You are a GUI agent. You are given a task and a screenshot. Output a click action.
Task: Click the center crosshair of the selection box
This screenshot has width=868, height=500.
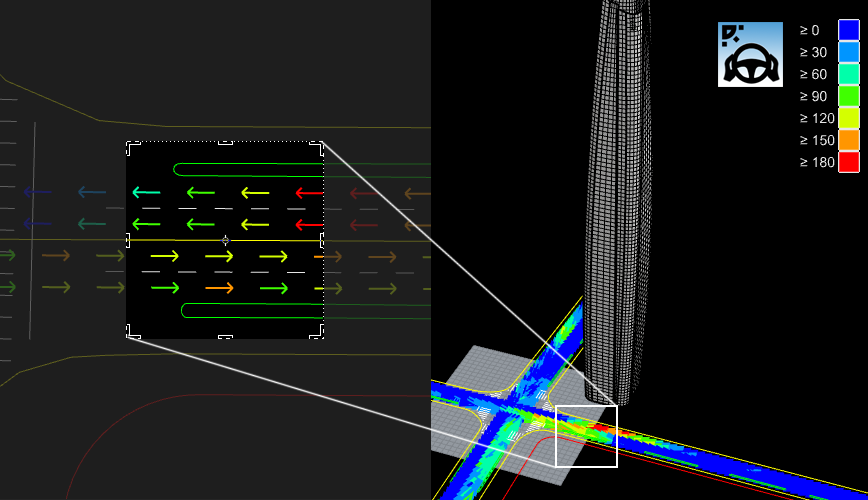(x=225, y=240)
